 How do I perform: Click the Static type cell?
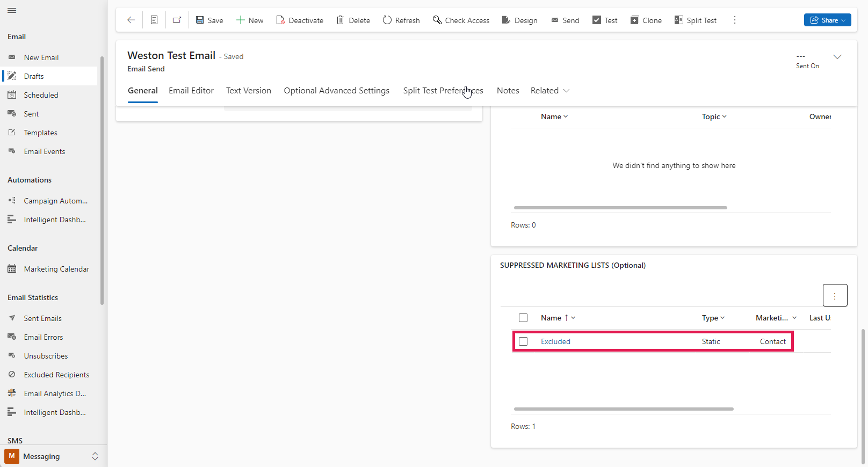pos(711,341)
